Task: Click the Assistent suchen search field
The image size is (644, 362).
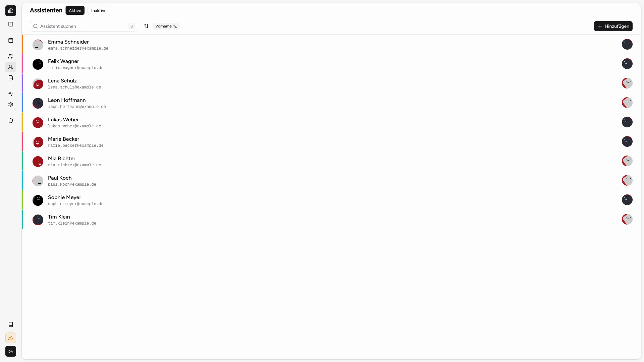Action: click(x=83, y=26)
